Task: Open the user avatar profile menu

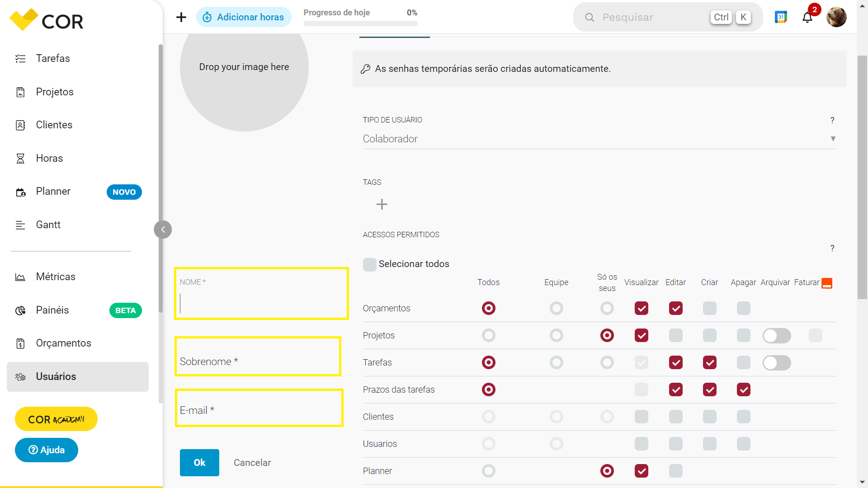Action: 836,17
